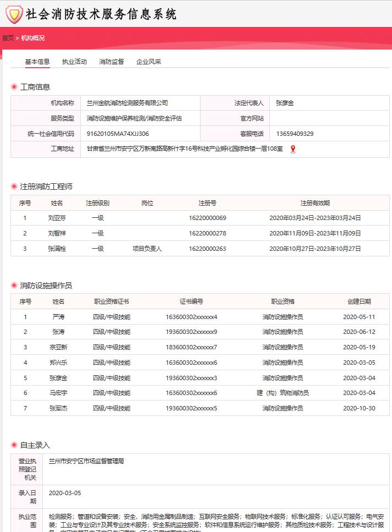
Task: Click 项目负责人 position cell
Action: tap(147, 249)
